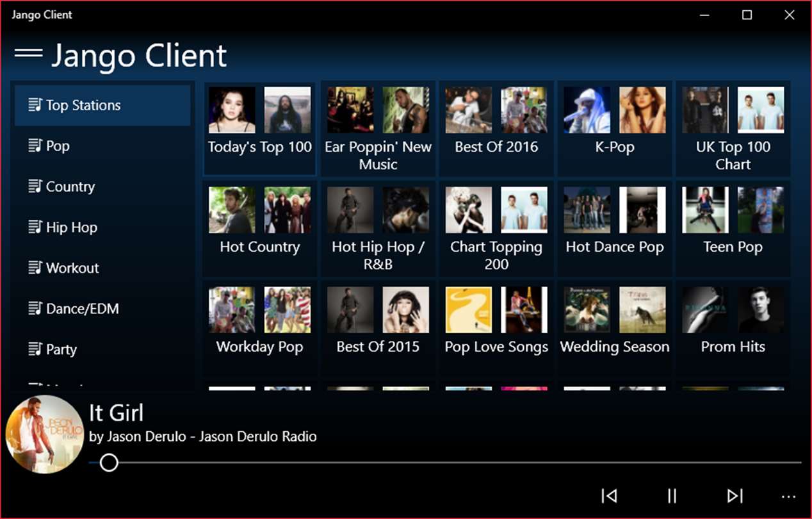This screenshot has width=812, height=519.
Task: Close the Jango Client window
Action: tap(789, 15)
